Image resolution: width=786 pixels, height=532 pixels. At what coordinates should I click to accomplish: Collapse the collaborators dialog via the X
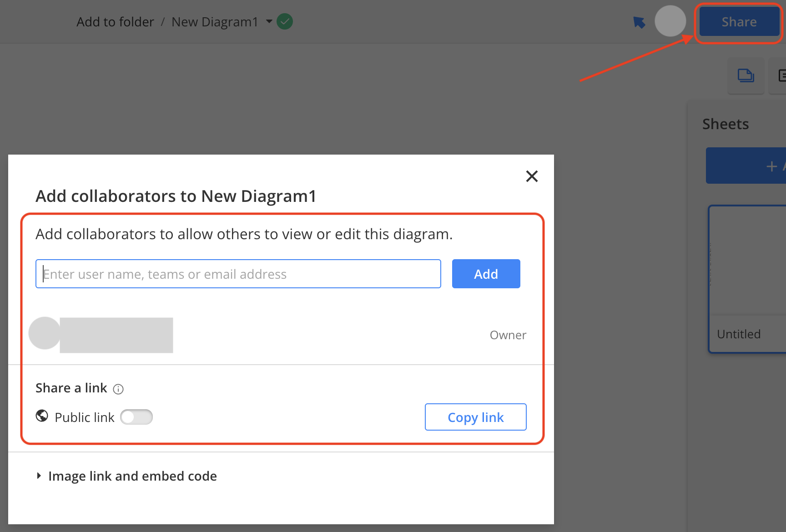pyautogui.click(x=531, y=176)
